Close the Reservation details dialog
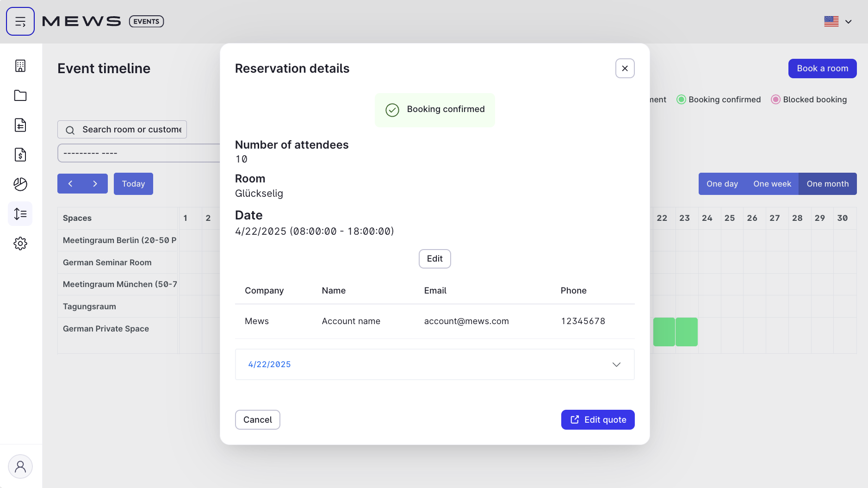The height and width of the screenshot is (488, 868). coord(625,69)
